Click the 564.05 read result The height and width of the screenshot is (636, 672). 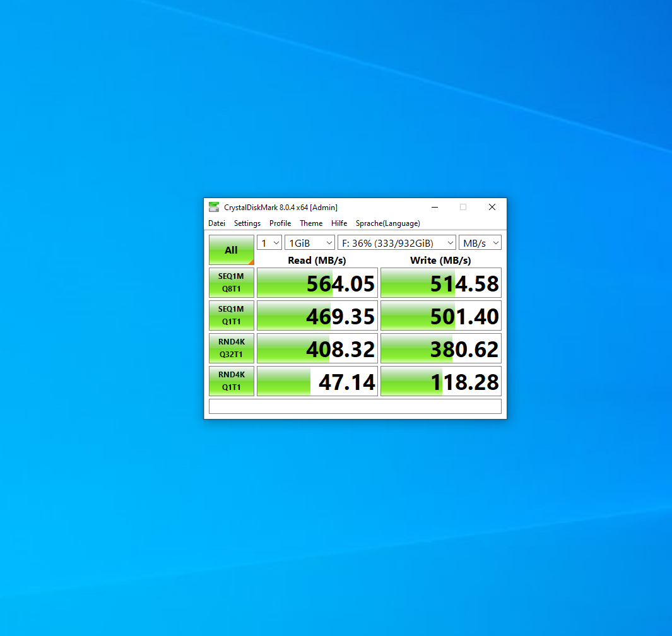[317, 283]
